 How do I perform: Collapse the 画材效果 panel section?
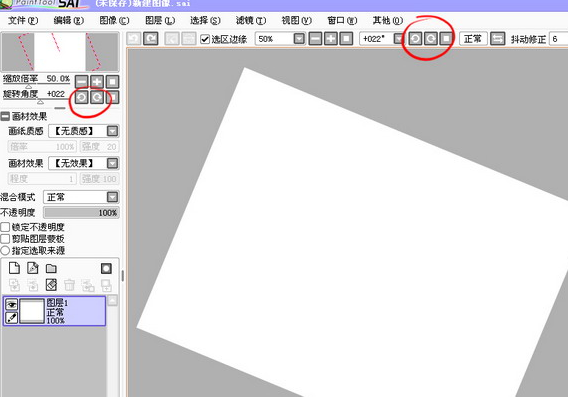coord(5,116)
